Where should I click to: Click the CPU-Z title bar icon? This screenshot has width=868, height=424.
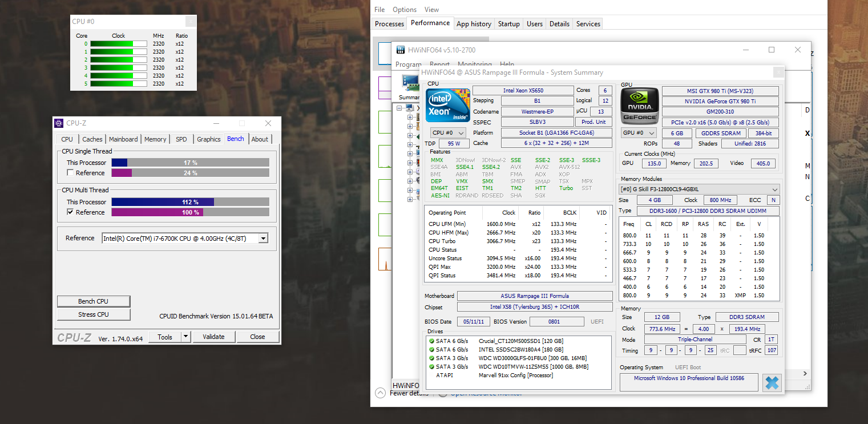59,123
